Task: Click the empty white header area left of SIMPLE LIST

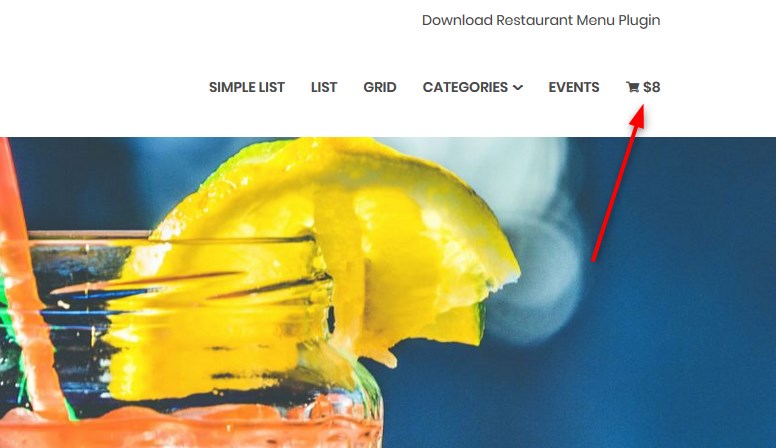Action: 99,87
